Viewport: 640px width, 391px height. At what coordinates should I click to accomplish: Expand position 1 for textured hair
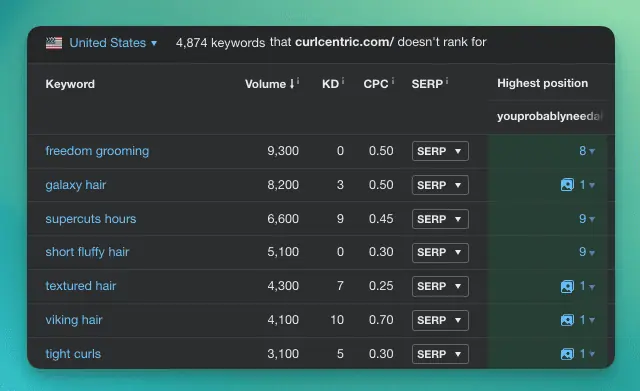point(587,286)
